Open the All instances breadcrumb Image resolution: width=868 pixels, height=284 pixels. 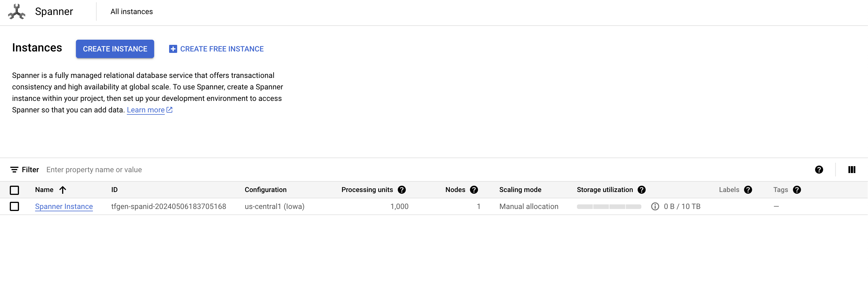click(131, 11)
